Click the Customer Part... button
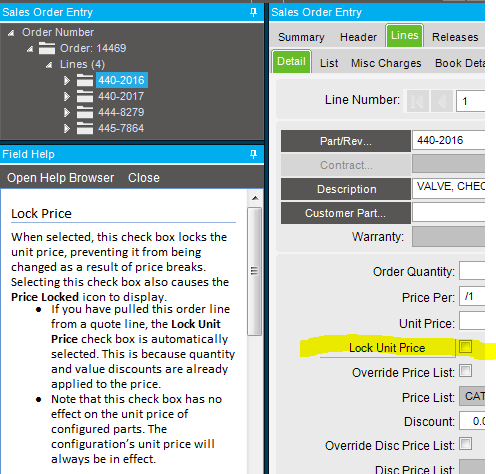Image resolution: width=496 pixels, height=474 pixels. (346, 213)
